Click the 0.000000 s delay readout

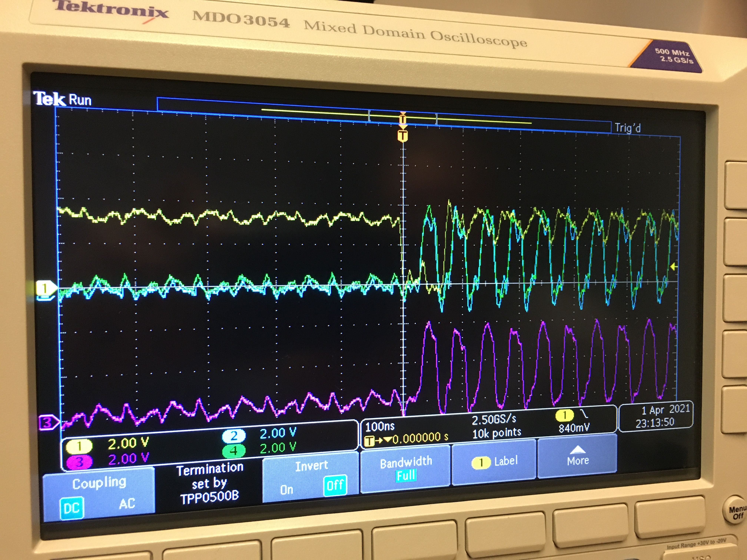420,438
